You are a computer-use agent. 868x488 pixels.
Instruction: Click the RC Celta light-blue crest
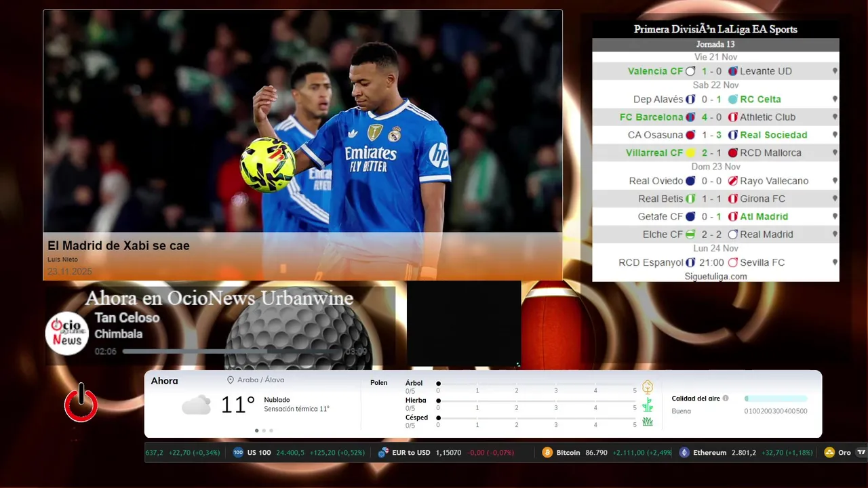click(x=732, y=99)
